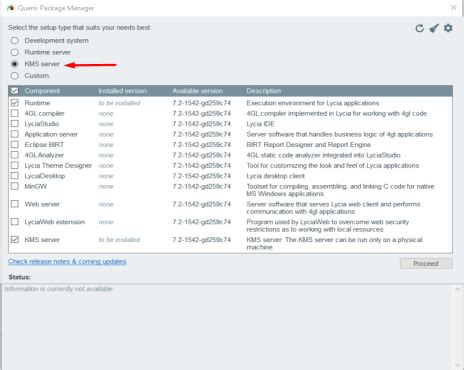464x370 pixels.
Task: Open the settings gear icon
Action: pos(448,28)
